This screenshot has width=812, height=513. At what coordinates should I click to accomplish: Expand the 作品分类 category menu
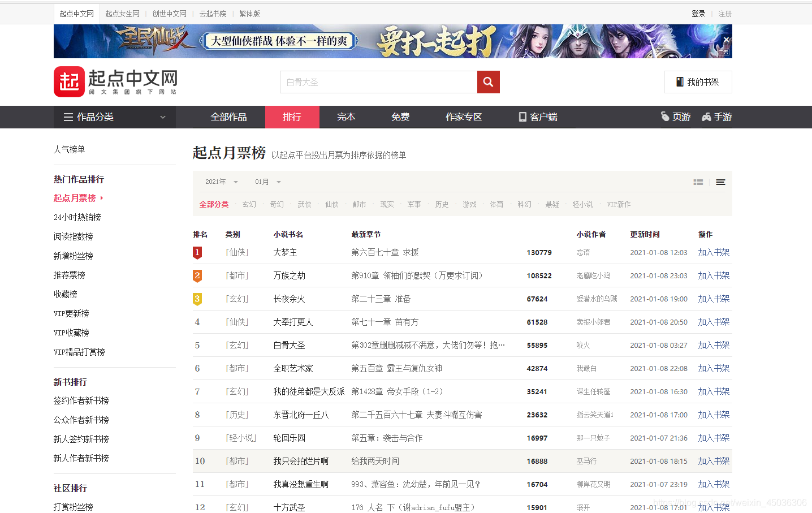coord(115,117)
